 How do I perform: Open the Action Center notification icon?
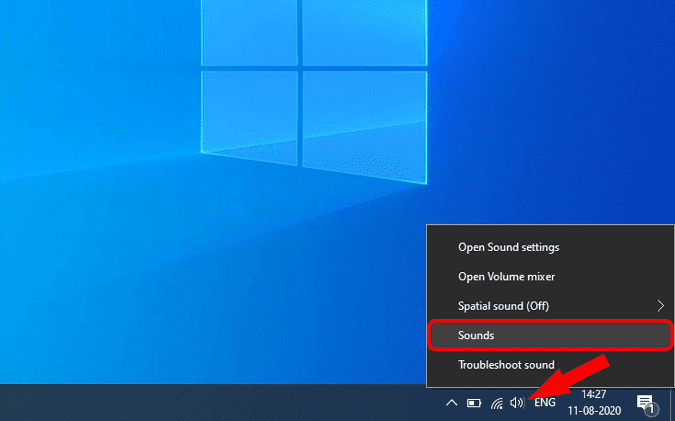coord(645,402)
